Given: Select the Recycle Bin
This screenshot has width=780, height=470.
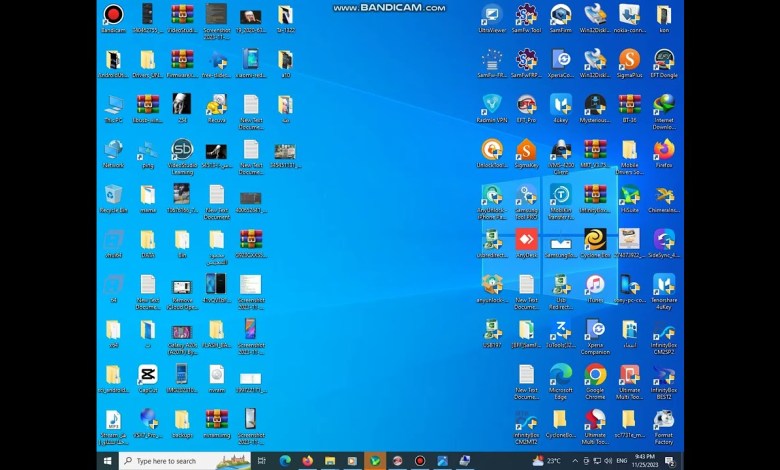Looking at the screenshot, I should [113, 198].
